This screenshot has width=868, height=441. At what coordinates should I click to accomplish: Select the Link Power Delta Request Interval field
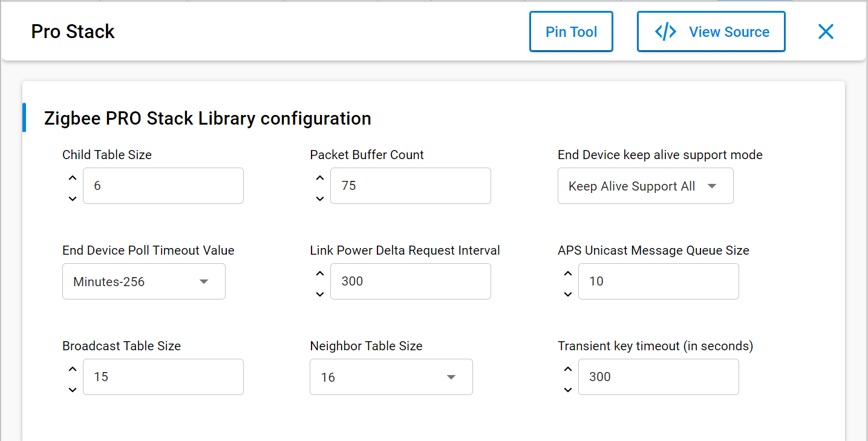[410, 281]
